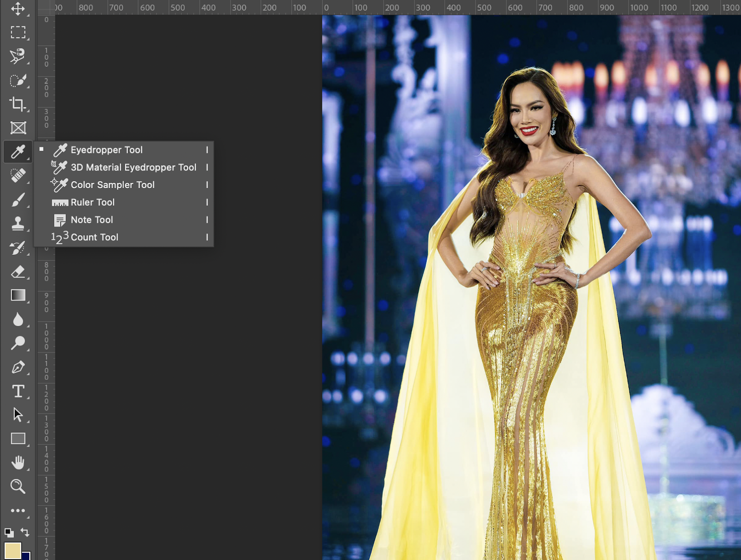Select the Zoom tool

18,486
